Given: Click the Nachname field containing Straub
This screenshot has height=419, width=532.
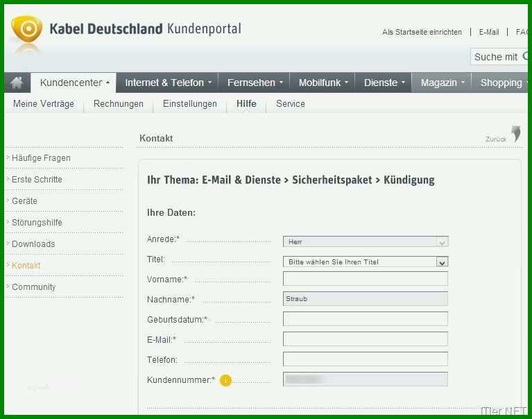Looking at the screenshot, I should click(366, 298).
